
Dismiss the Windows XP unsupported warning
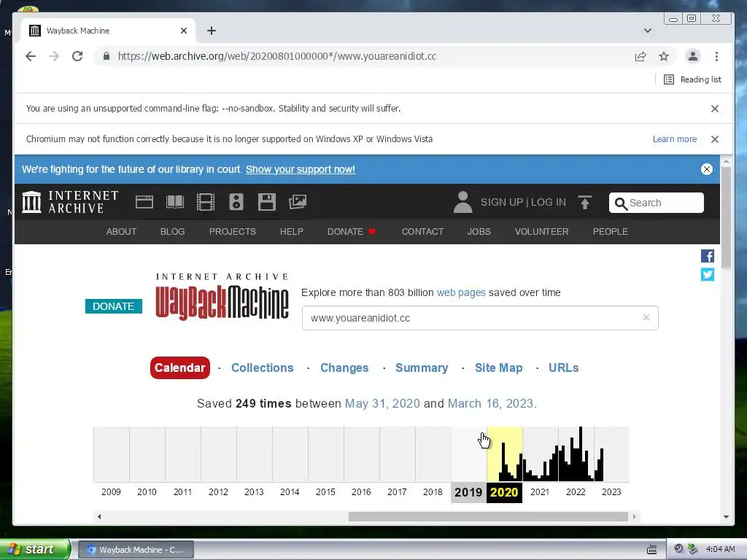(715, 139)
